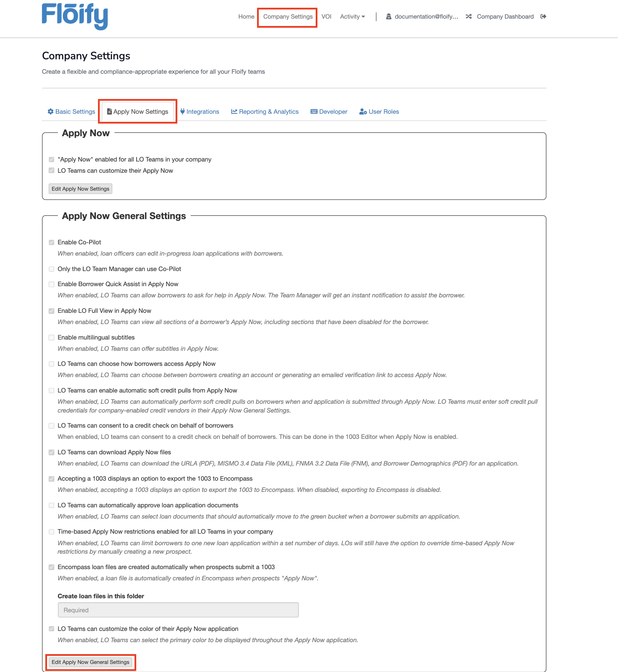Check Enable multilingual subtitles

pos(52,338)
